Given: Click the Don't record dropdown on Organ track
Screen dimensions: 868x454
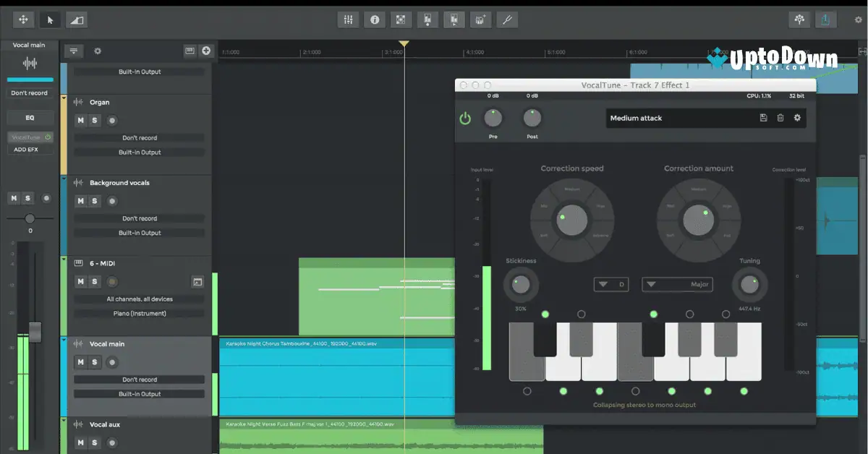Looking at the screenshot, I should (x=140, y=137).
